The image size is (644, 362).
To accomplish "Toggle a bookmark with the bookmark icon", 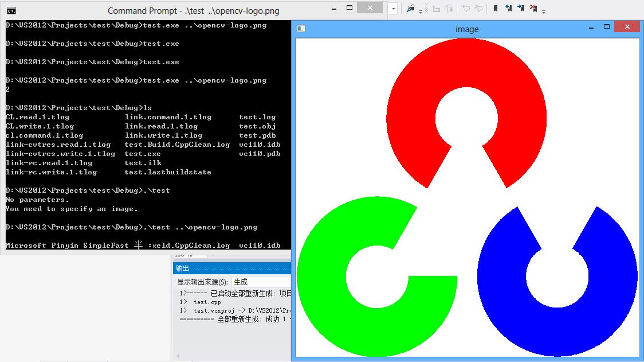I will (x=496, y=8).
